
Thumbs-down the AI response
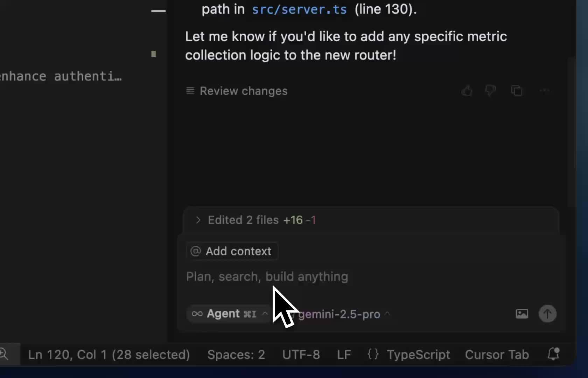490,91
